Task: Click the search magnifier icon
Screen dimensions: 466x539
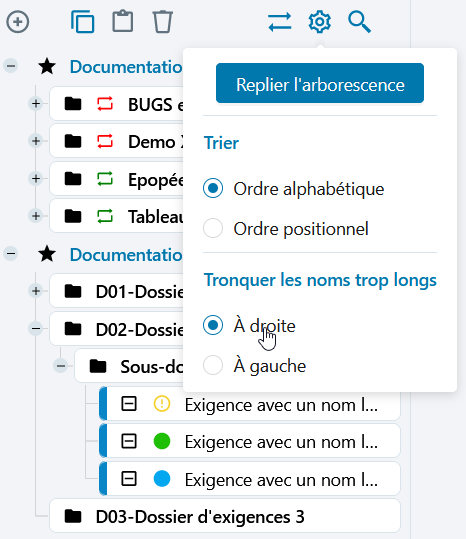Action: coord(359,22)
